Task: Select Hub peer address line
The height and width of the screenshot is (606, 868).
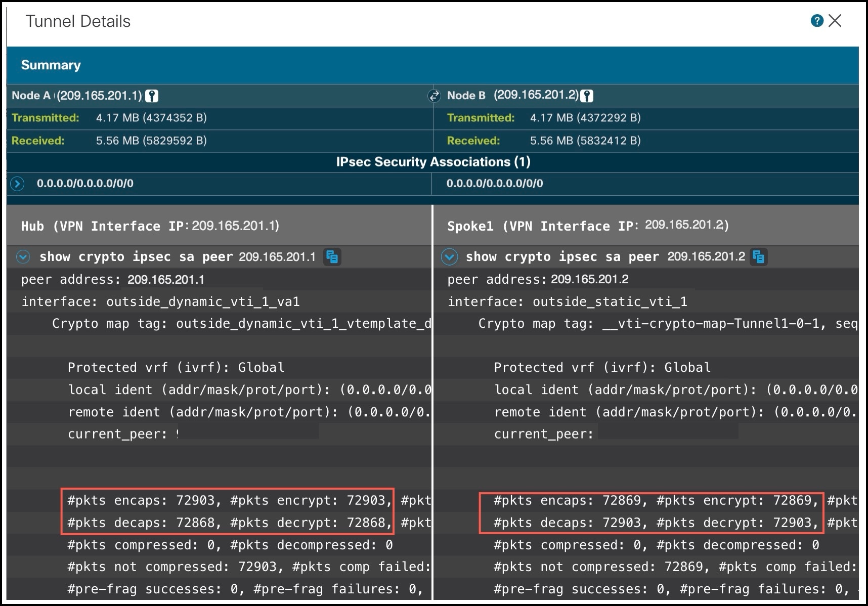Action: point(113,279)
